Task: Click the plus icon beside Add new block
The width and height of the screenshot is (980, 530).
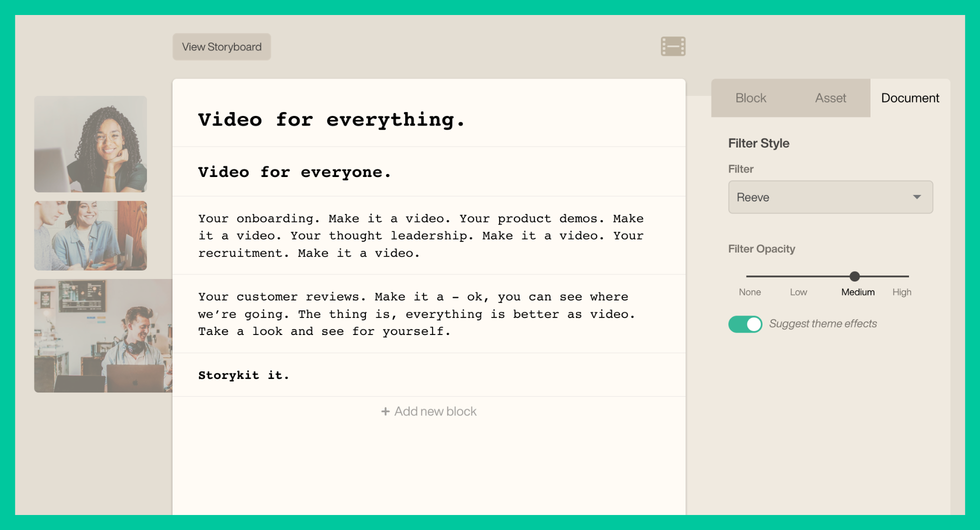Action: (385, 411)
